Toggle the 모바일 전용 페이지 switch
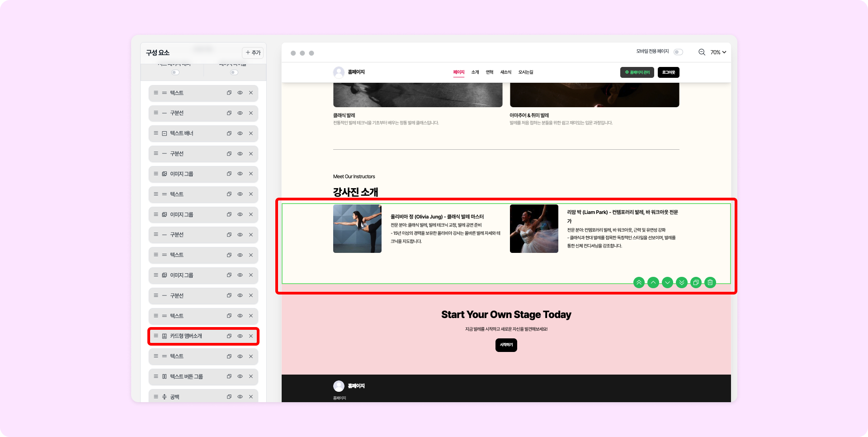 click(678, 52)
